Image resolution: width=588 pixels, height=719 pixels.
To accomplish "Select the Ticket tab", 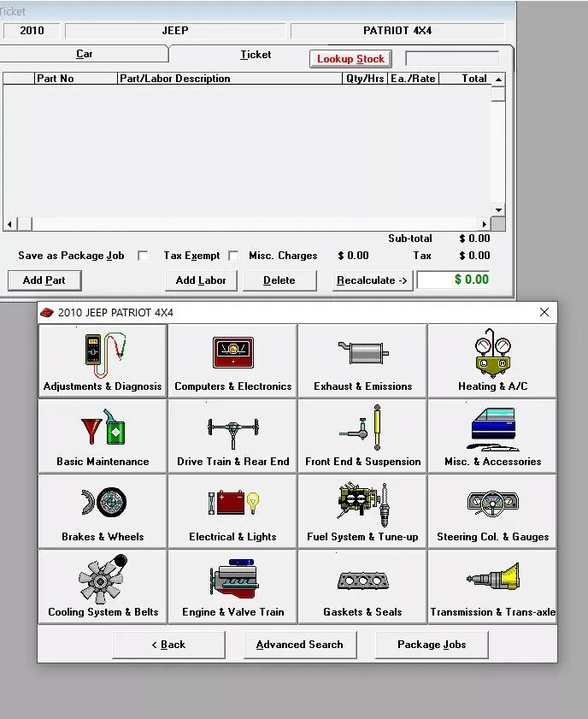I will pyautogui.click(x=256, y=55).
